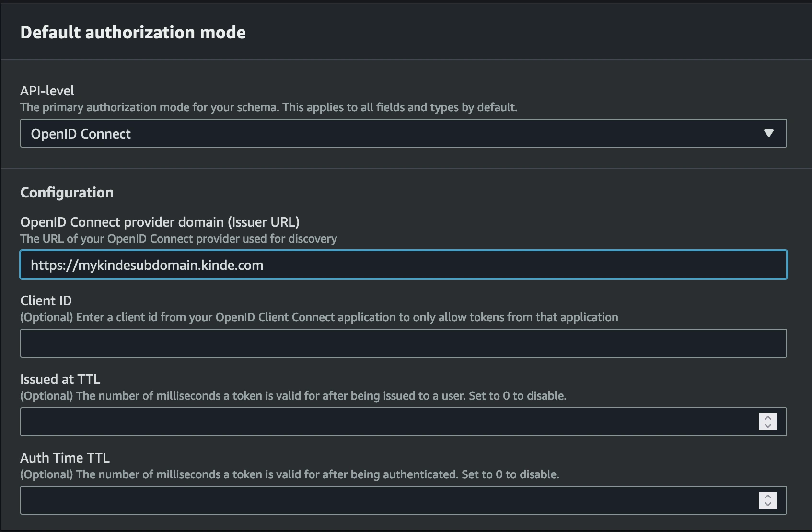Click the Issued at TTL number field
Image resolution: width=812 pixels, height=532 pixels.
(383, 422)
